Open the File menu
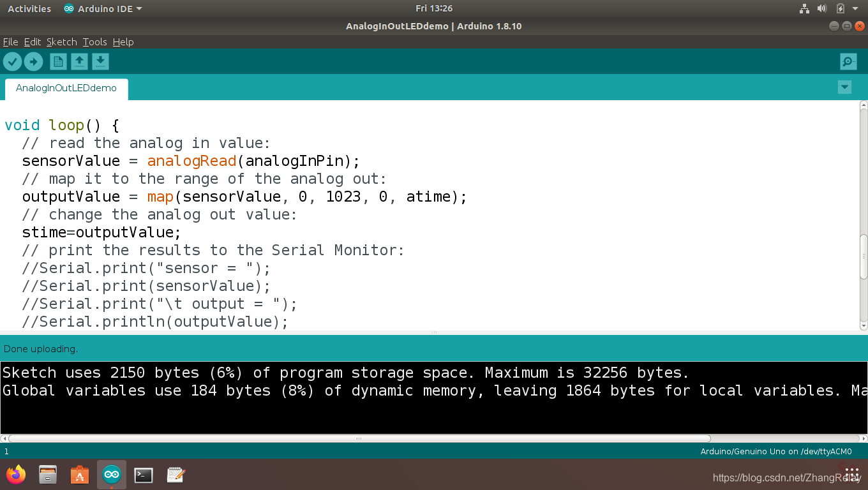 coord(10,41)
